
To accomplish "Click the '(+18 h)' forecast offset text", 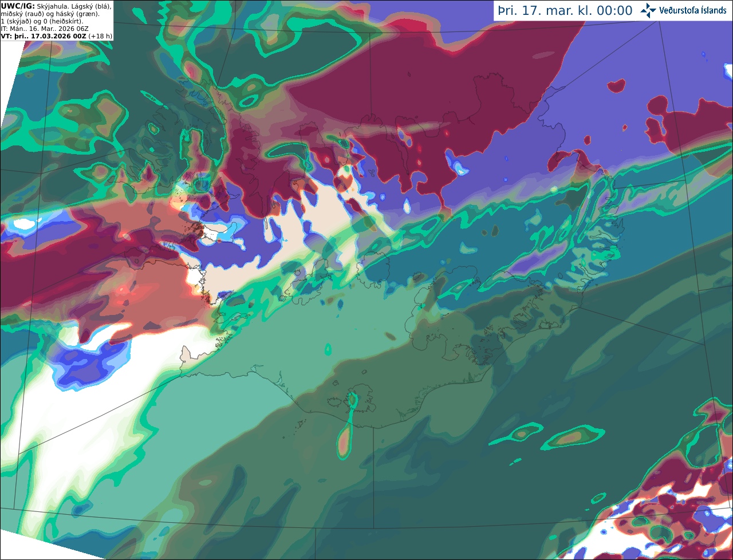I will pyautogui.click(x=100, y=36).
